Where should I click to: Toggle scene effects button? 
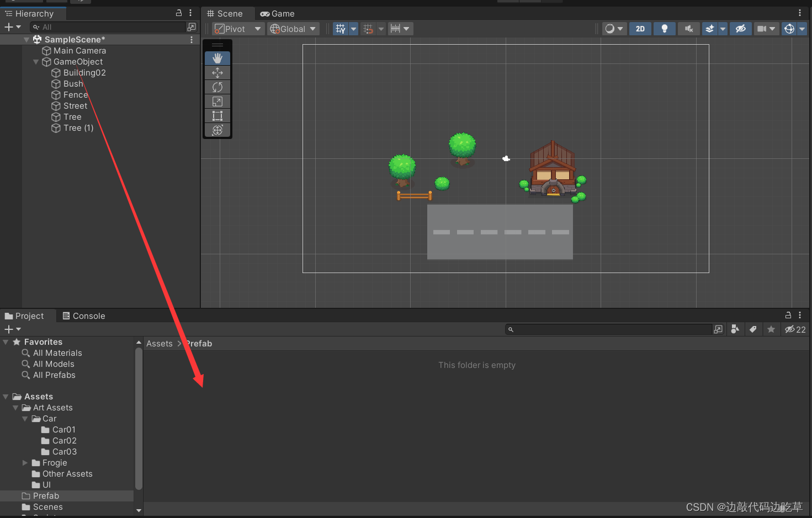(x=710, y=29)
